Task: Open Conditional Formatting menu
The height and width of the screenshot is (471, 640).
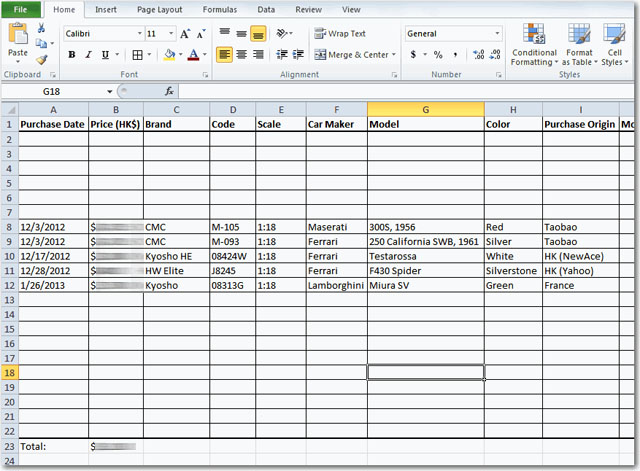Action: (534, 45)
